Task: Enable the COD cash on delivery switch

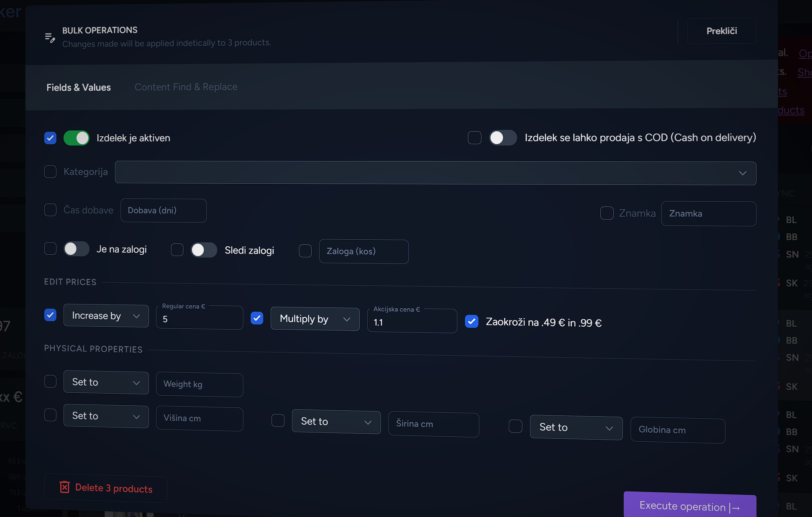Action: pos(503,138)
